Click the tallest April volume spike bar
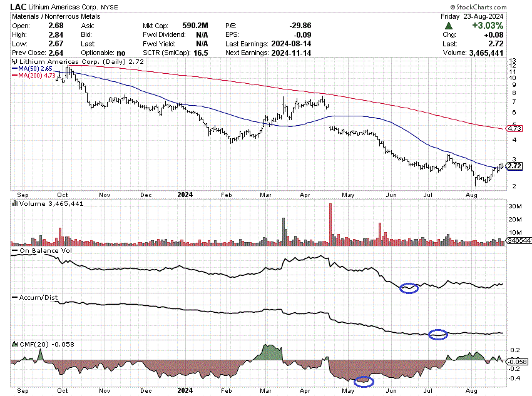 pos(330,224)
